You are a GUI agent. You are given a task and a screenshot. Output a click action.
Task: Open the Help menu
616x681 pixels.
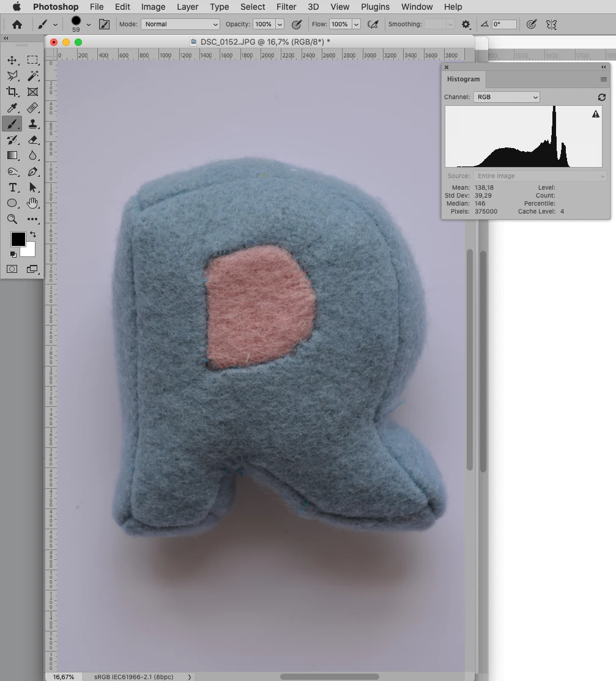click(x=453, y=7)
